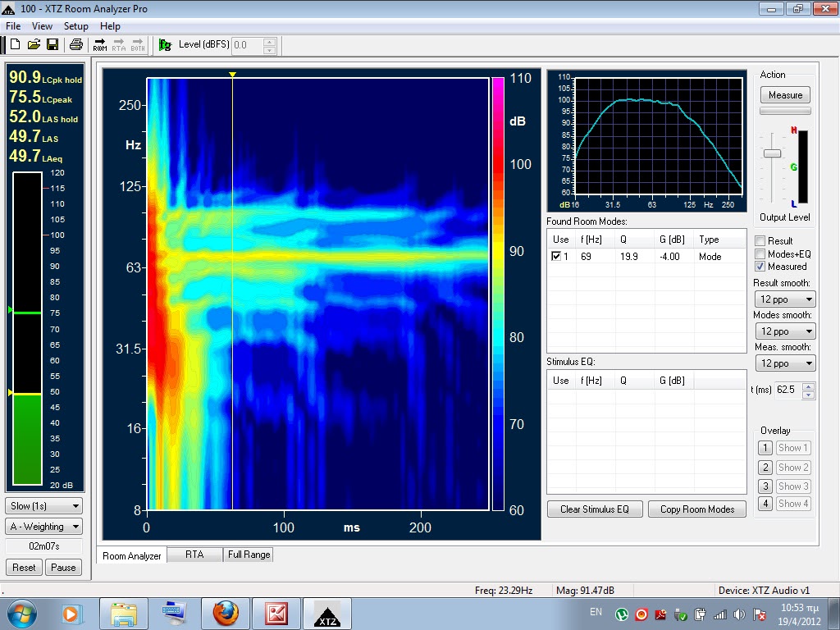This screenshot has height=630, width=840.
Task: Toggle the Modes+EQ checkbox
Action: pos(760,254)
